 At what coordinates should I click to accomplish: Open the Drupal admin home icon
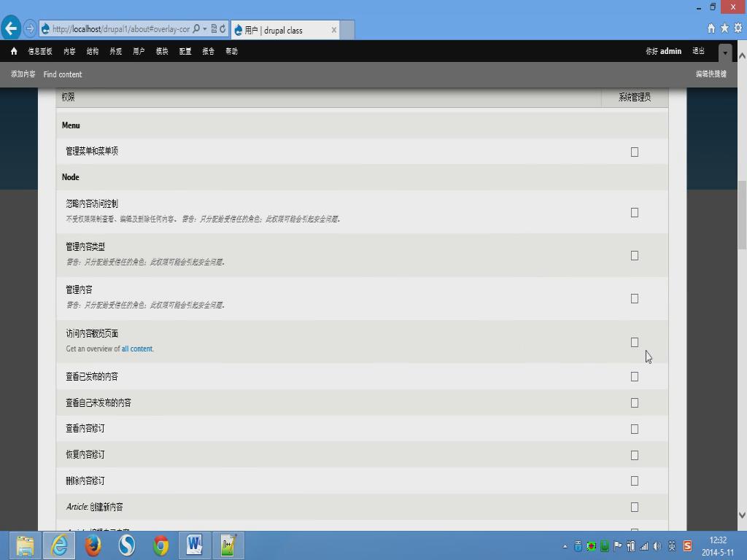click(x=14, y=51)
